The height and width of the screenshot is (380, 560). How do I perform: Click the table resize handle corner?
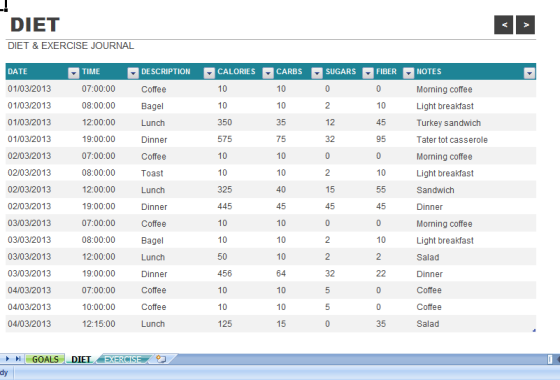[534, 330]
